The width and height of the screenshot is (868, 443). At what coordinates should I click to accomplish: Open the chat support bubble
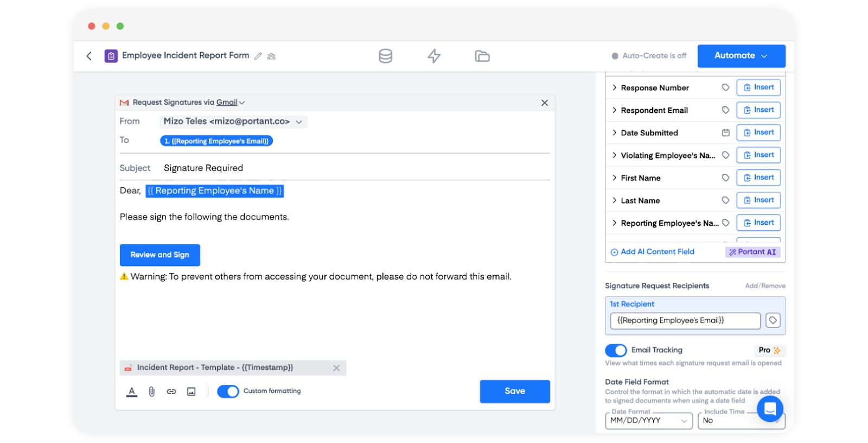click(x=769, y=409)
